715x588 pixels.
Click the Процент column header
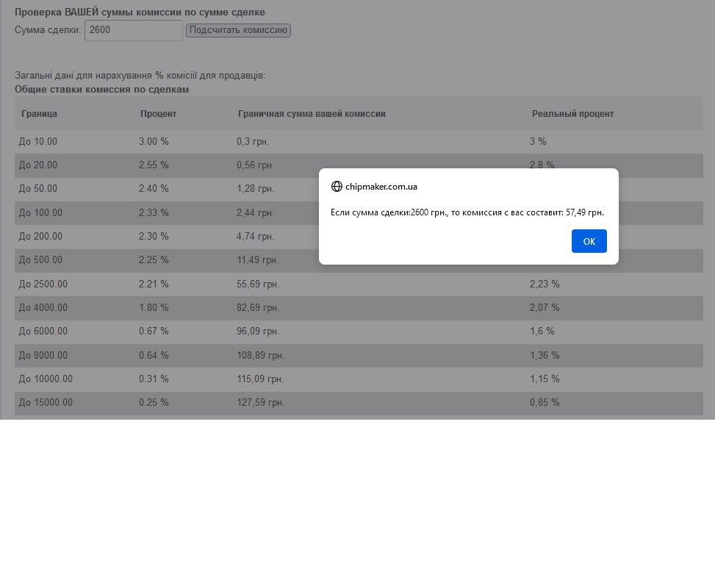click(159, 114)
